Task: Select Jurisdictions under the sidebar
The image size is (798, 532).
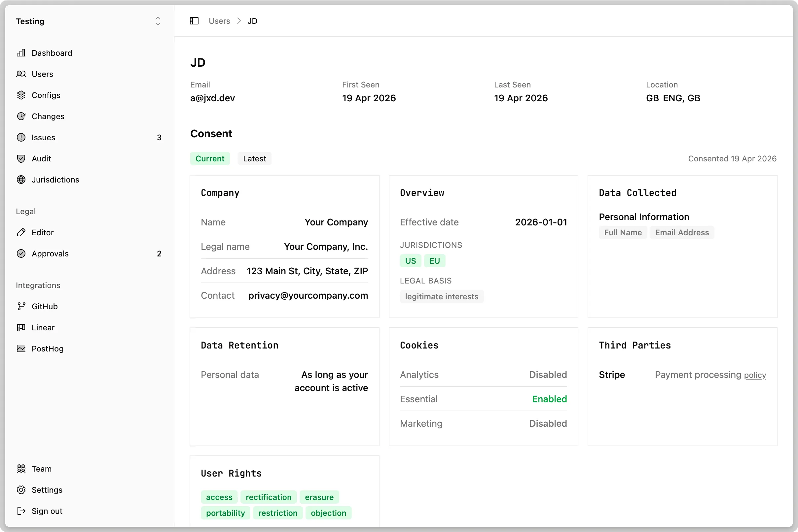Action: 55,180
